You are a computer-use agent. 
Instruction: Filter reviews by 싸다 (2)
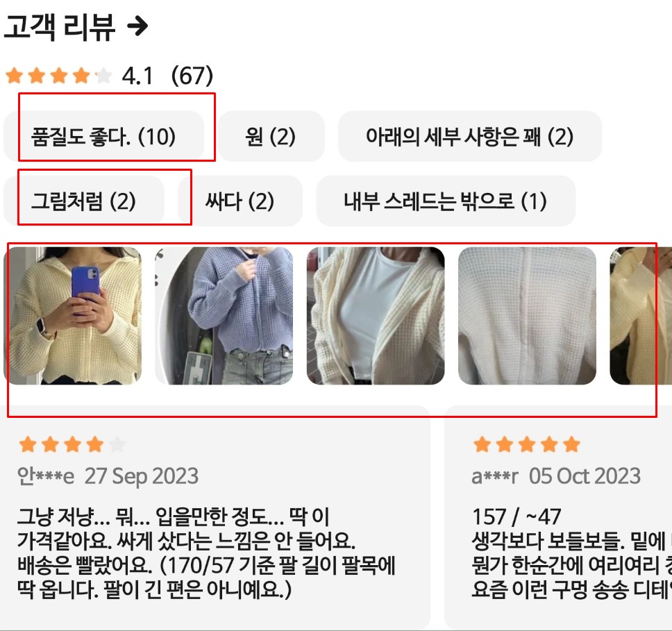(240, 201)
